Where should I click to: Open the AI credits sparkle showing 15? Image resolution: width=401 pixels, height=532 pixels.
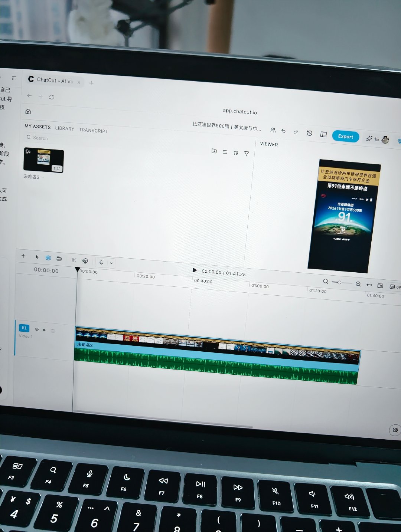(372, 139)
